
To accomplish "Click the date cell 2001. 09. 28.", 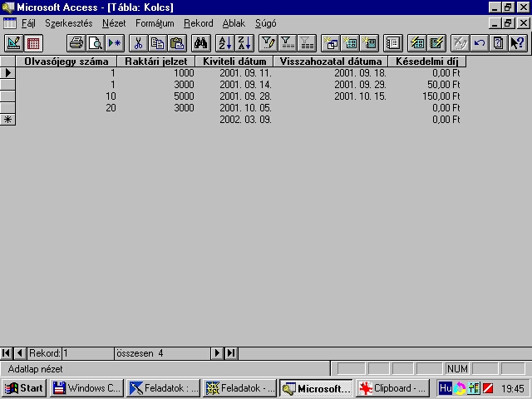I will [234, 96].
